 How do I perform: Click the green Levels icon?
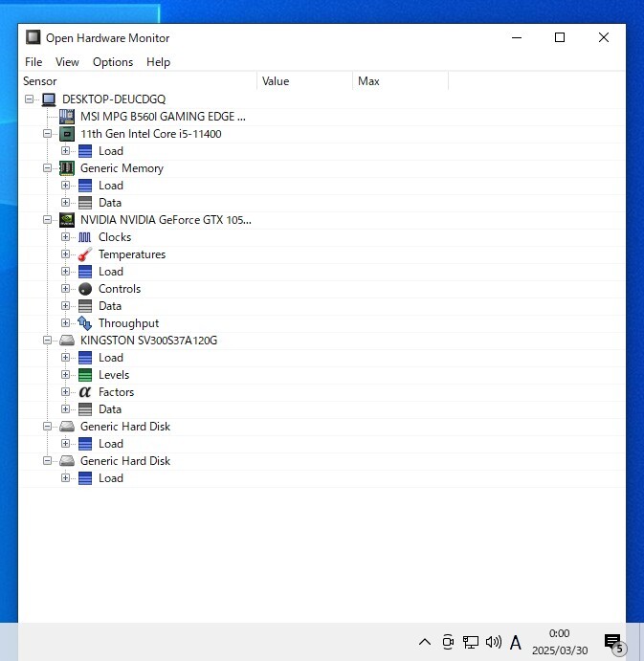click(85, 375)
